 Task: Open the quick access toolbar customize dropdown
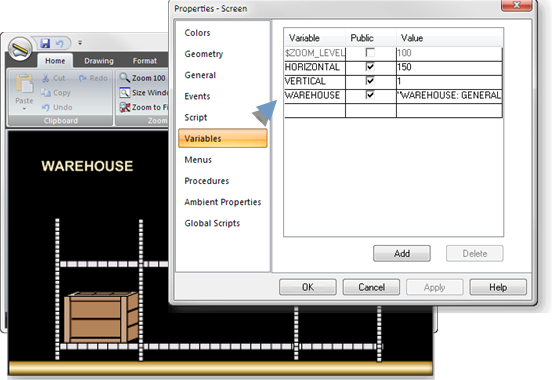pyautogui.click(x=80, y=43)
